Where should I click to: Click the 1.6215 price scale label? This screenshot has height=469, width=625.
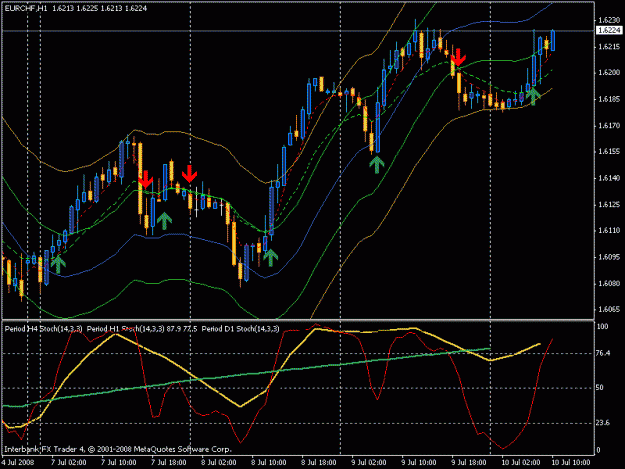pyautogui.click(x=609, y=47)
